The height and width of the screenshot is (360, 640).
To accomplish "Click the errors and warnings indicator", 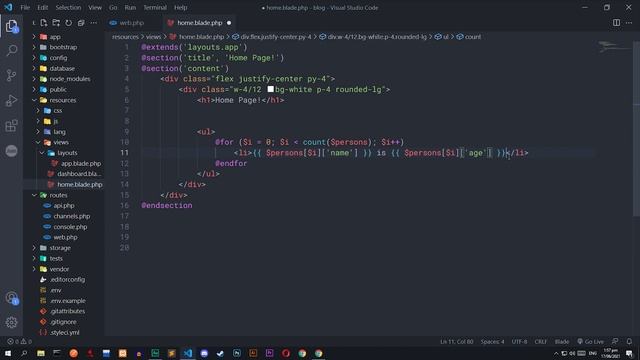I will (19, 342).
